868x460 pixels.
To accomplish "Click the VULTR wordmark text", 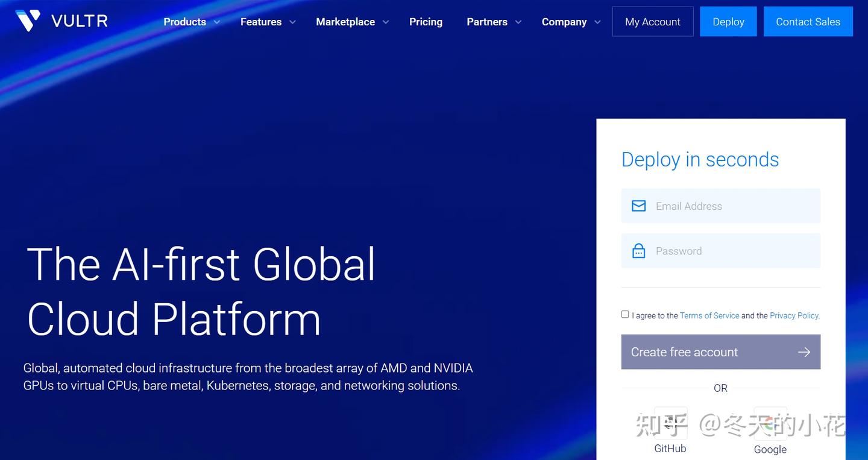I will coord(80,22).
